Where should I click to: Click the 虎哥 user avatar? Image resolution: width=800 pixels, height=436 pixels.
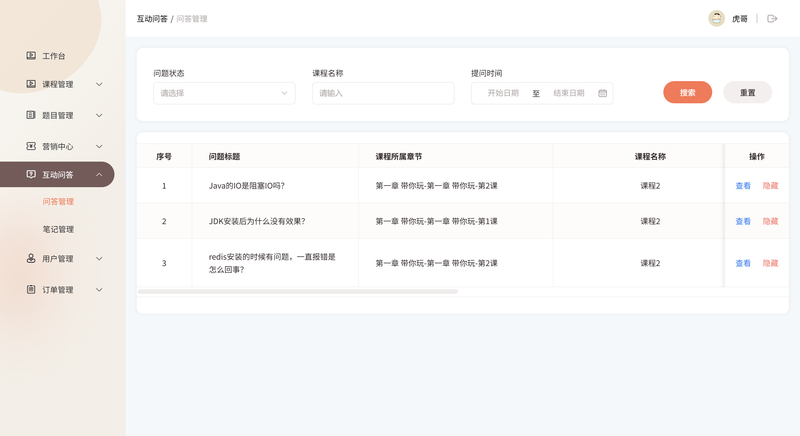(x=716, y=19)
